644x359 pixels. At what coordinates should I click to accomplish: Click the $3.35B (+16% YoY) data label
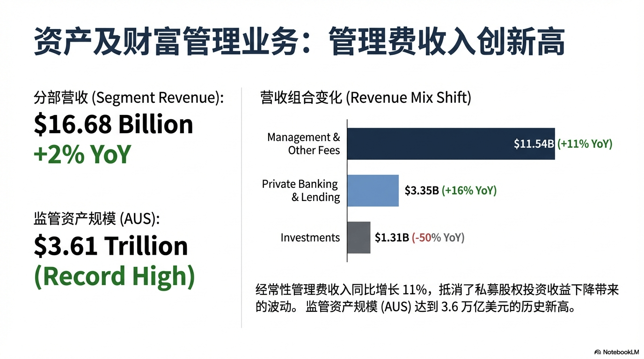click(450, 191)
